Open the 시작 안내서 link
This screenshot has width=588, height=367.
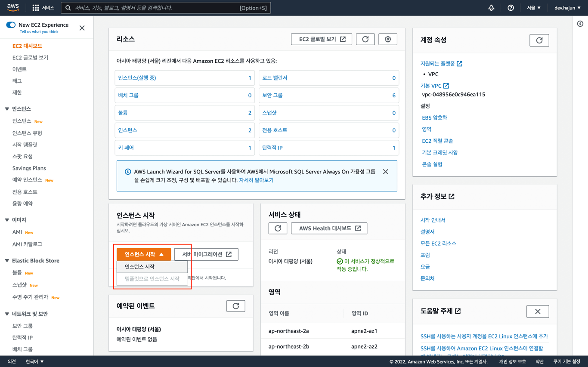(433, 220)
